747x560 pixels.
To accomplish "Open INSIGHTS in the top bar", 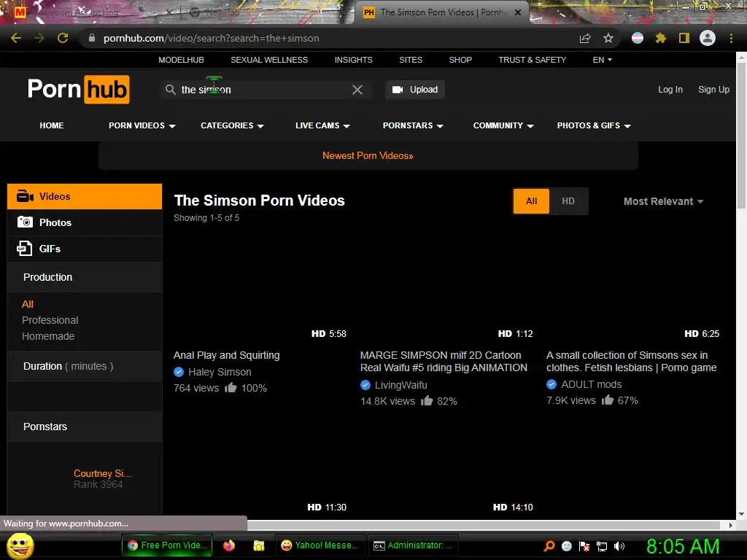I will click(x=354, y=60).
